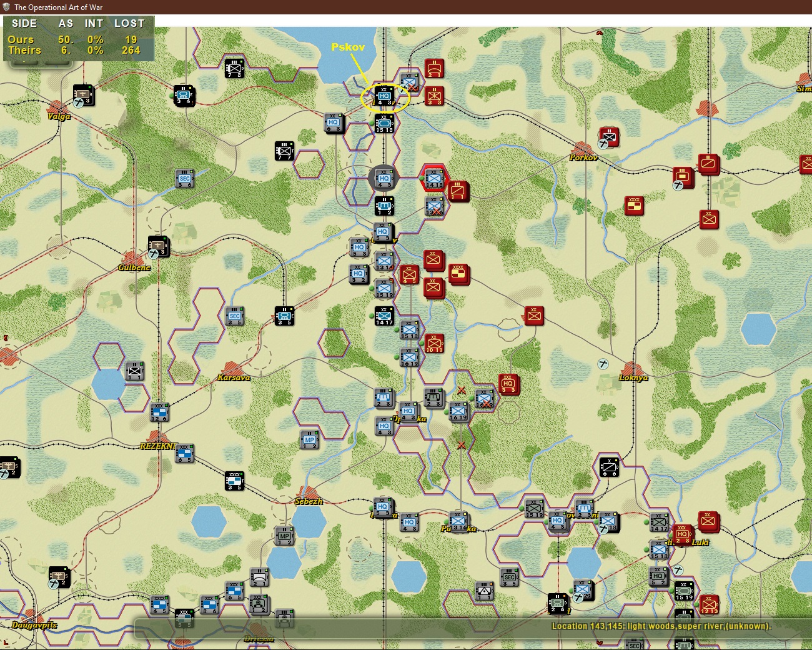Click the red enemy unit rated 3-3
Image resolution: width=812 pixels, height=650 pixels.
(434, 96)
